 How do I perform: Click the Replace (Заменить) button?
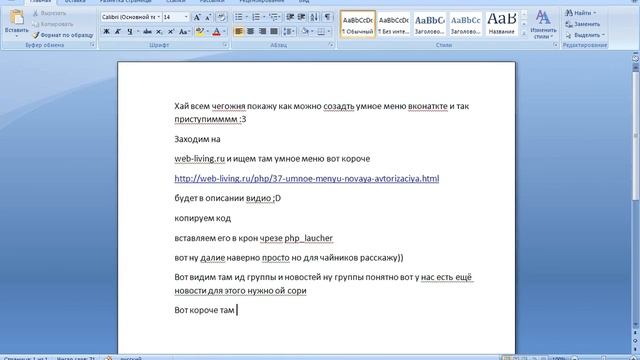583,24
